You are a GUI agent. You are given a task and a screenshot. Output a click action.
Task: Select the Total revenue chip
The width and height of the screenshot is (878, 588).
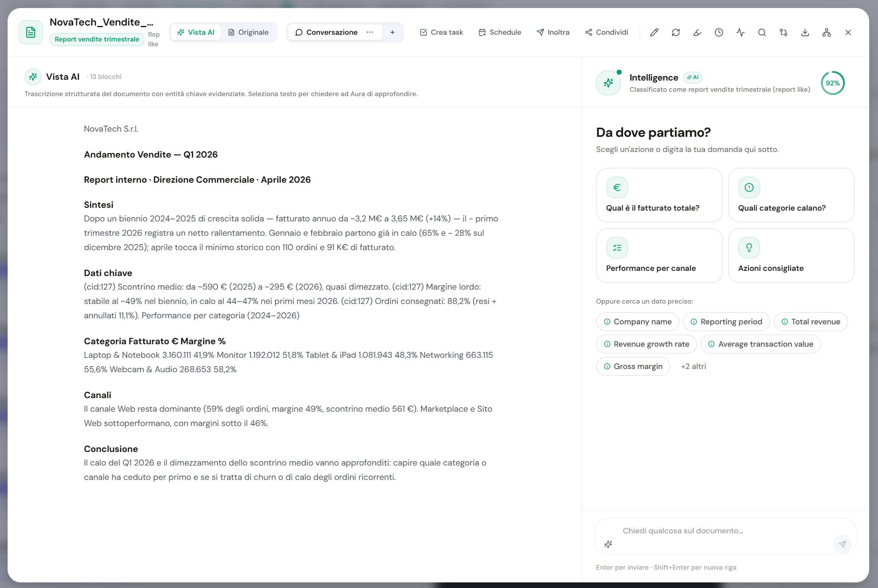coord(811,322)
